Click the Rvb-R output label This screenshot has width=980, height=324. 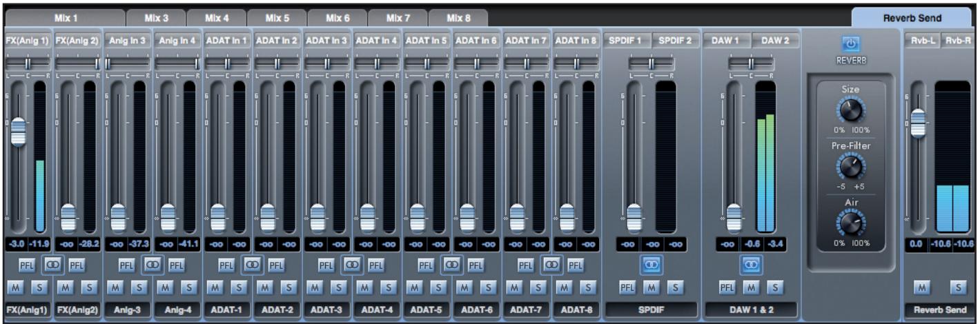click(x=957, y=41)
